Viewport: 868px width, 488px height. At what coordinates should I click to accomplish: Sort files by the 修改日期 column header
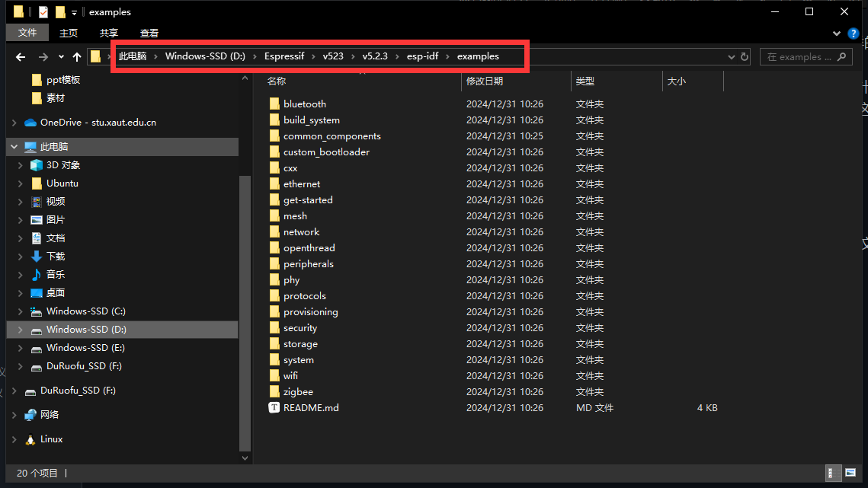(485, 81)
